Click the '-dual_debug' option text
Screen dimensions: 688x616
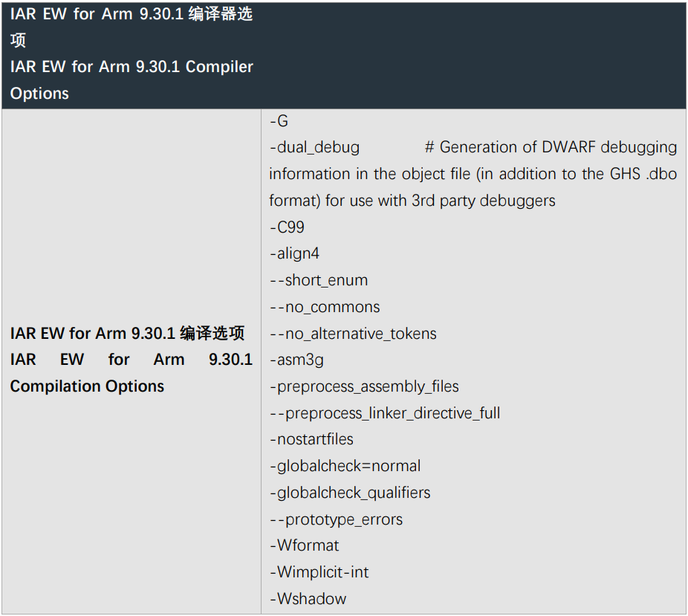[314, 147]
